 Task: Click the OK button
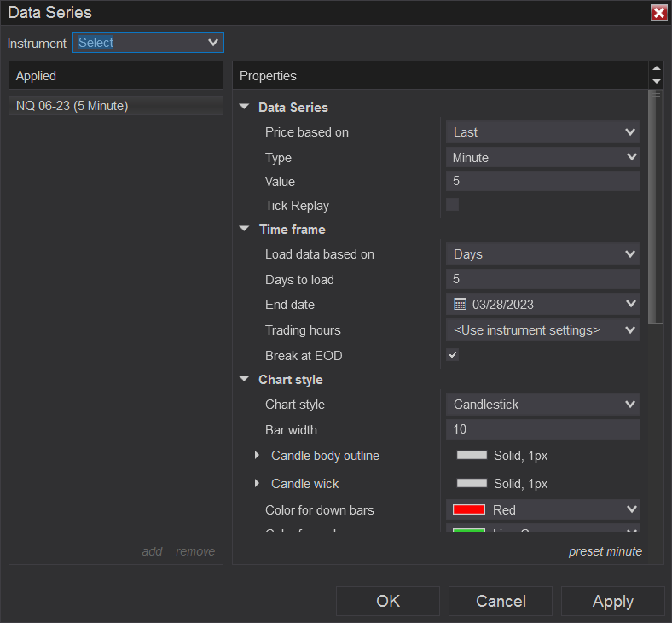(388, 602)
